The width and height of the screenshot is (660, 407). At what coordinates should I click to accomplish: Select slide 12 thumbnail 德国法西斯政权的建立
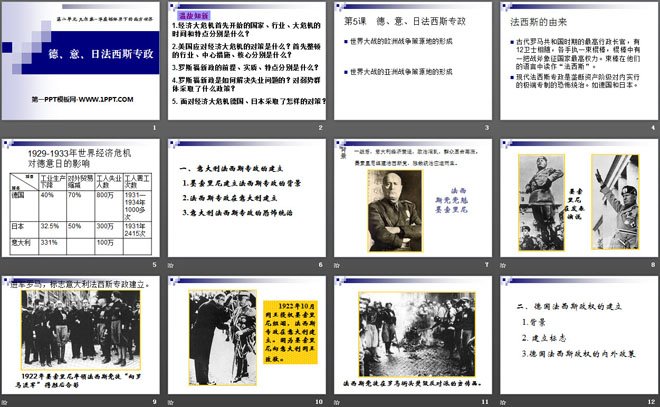[579, 335]
